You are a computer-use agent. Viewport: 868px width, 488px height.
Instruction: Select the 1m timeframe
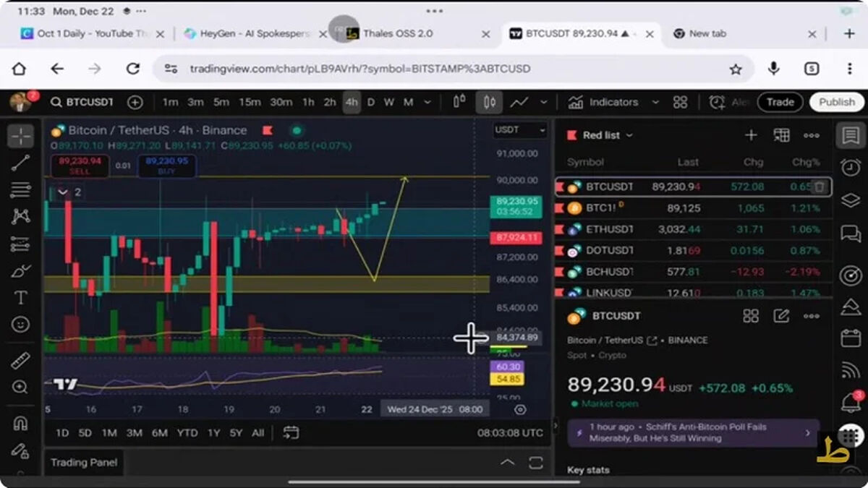coord(170,102)
